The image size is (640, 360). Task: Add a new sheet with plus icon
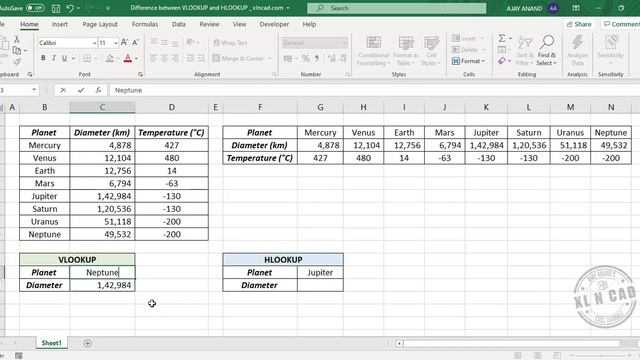pos(87,343)
